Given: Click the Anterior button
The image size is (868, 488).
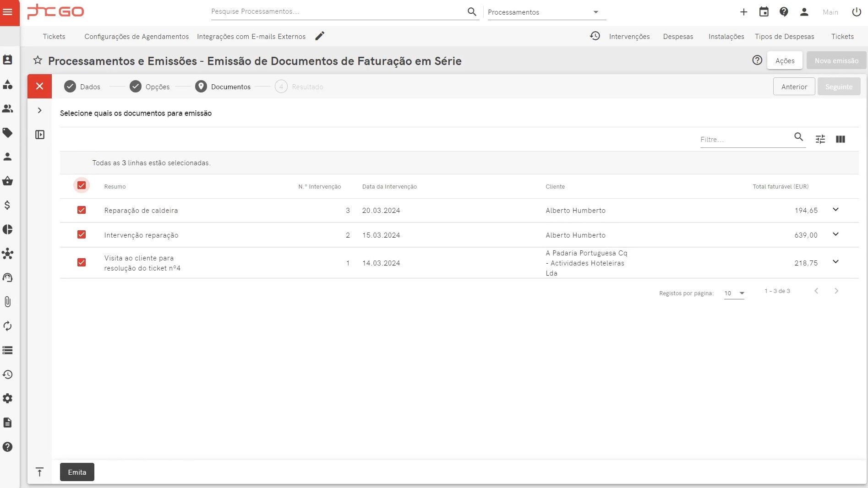Looking at the screenshot, I should [x=794, y=87].
